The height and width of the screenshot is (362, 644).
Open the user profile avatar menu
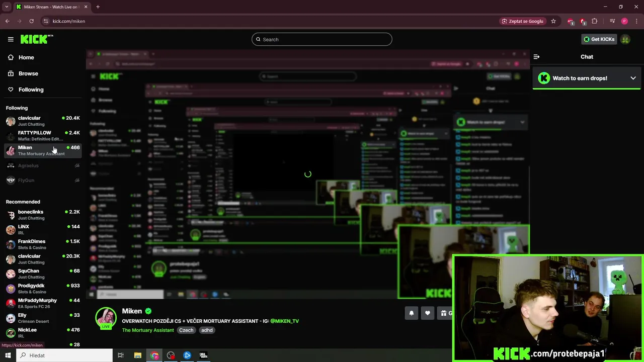625,39
